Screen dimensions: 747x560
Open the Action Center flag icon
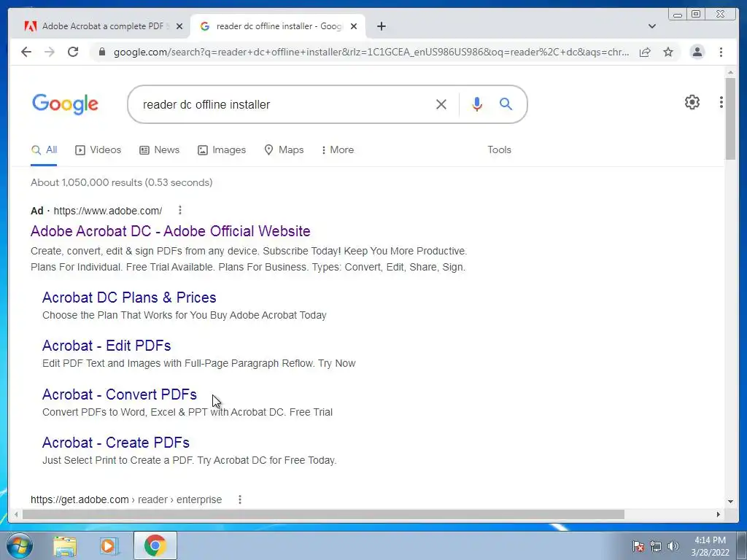tap(638, 546)
